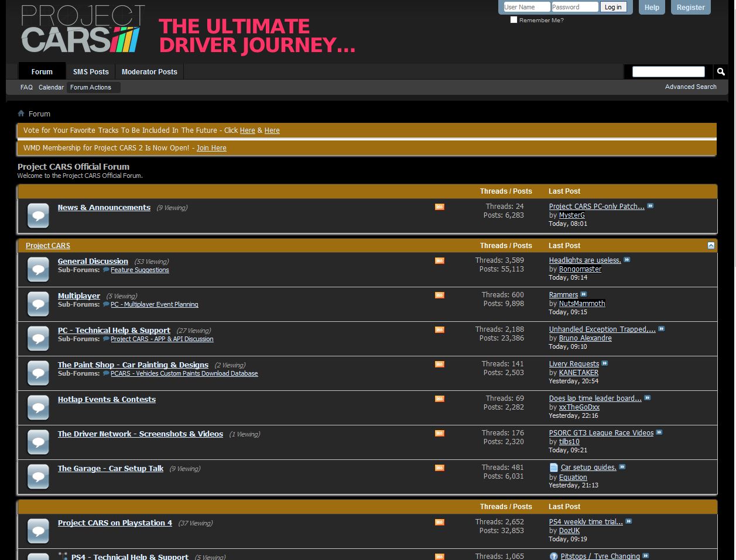This screenshot has height=560, width=736.
Task: Open PCARS Vehicles Custom Paints Download Database
Action: 184,373
